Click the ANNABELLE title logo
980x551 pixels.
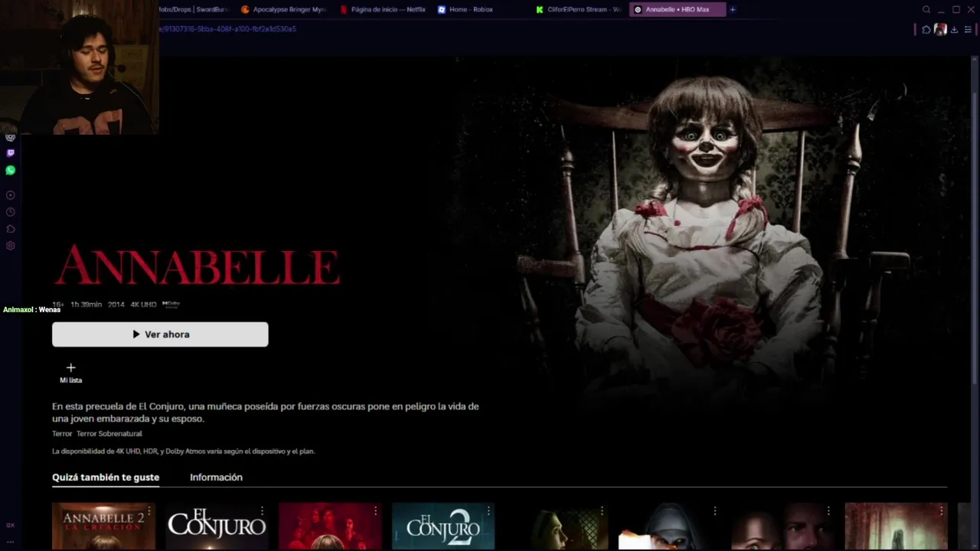click(x=197, y=266)
